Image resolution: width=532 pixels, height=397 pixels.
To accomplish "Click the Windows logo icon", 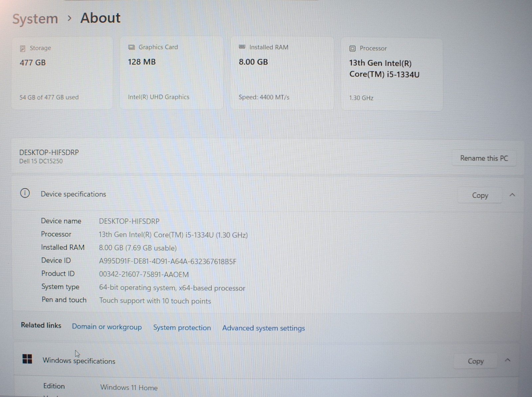I will point(27,359).
